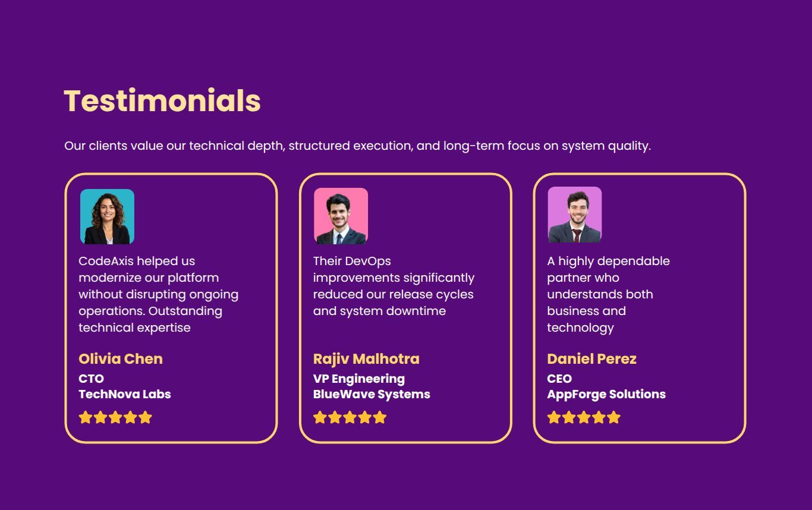Click the AppForge Solutions company name
Image resolution: width=812 pixels, height=510 pixels.
click(606, 394)
